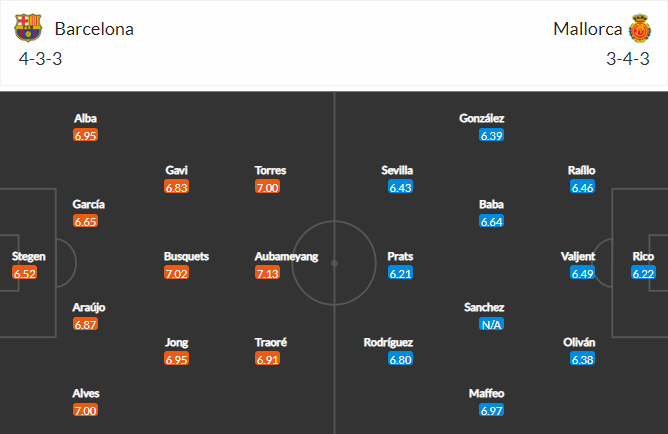Click Maffeo's 6.97 rating badge
This screenshot has height=434, width=668.
click(x=491, y=411)
